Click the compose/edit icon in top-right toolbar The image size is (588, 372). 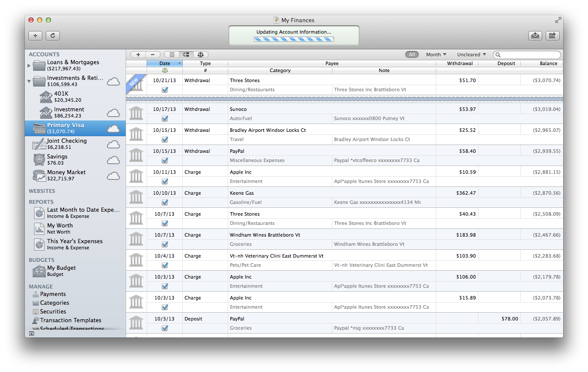click(x=552, y=36)
